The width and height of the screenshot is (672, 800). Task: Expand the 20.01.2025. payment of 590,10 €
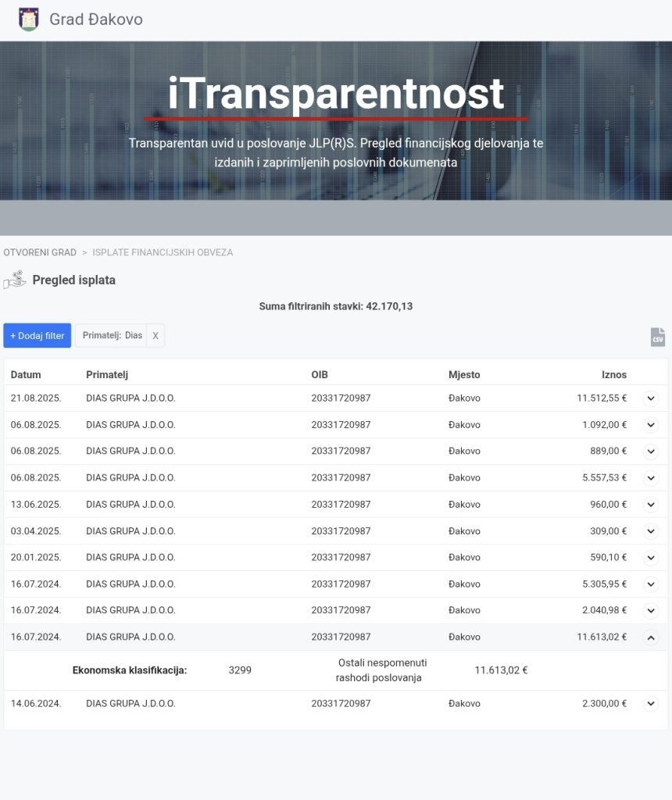coord(651,558)
